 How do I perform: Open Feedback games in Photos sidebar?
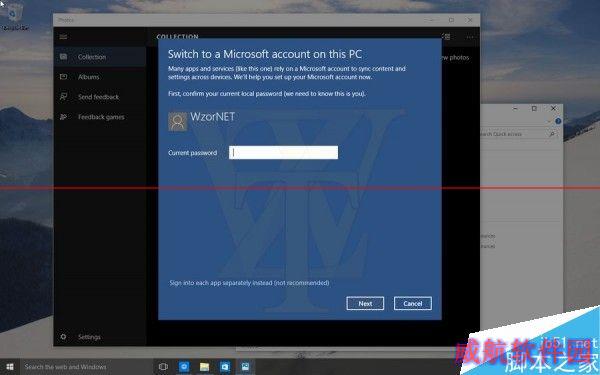(99, 117)
